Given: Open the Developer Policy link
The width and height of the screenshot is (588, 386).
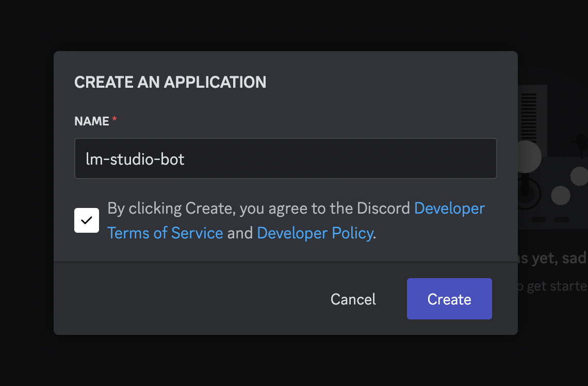Looking at the screenshot, I should pos(315,233).
